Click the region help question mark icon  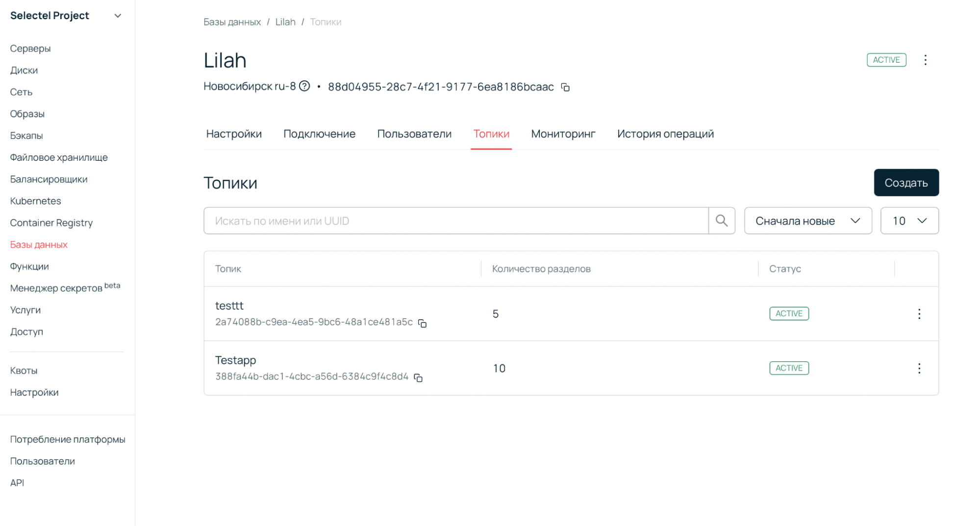pyautogui.click(x=304, y=86)
